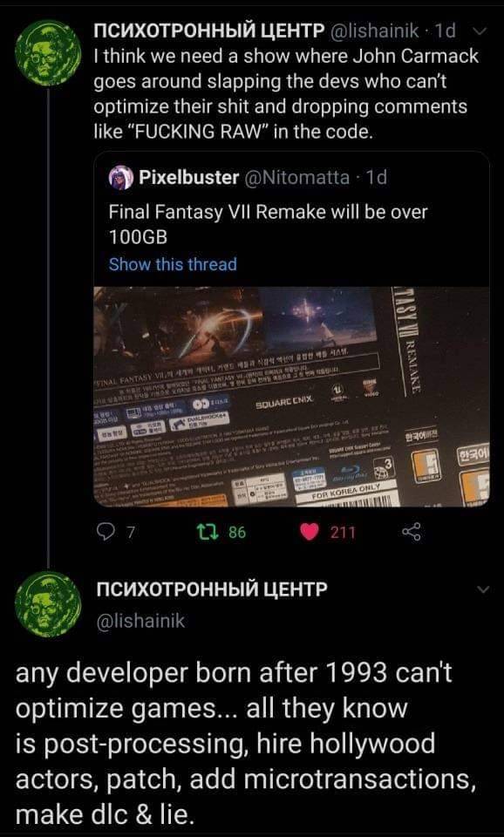The width and height of the screenshot is (504, 837).
Task: Tap the share icon beside the likes
Action: coord(411,532)
